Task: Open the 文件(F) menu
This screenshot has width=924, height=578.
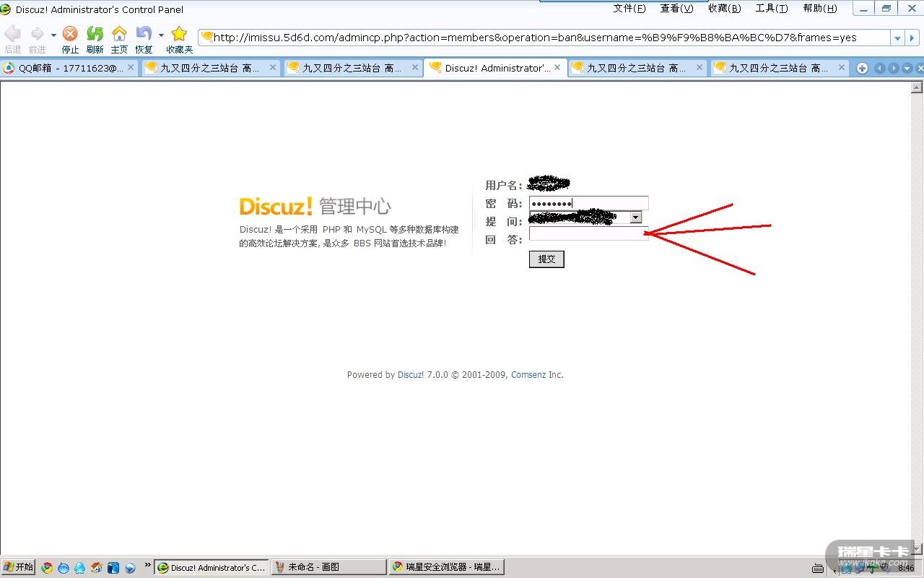Action: 629,9
